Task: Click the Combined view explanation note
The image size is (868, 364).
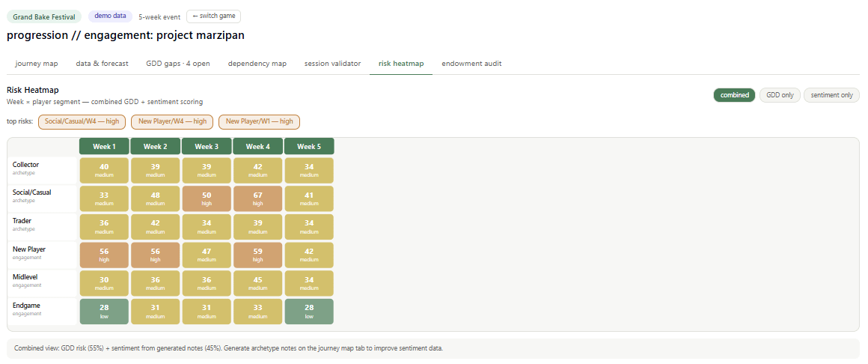Action: [x=433, y=348]
